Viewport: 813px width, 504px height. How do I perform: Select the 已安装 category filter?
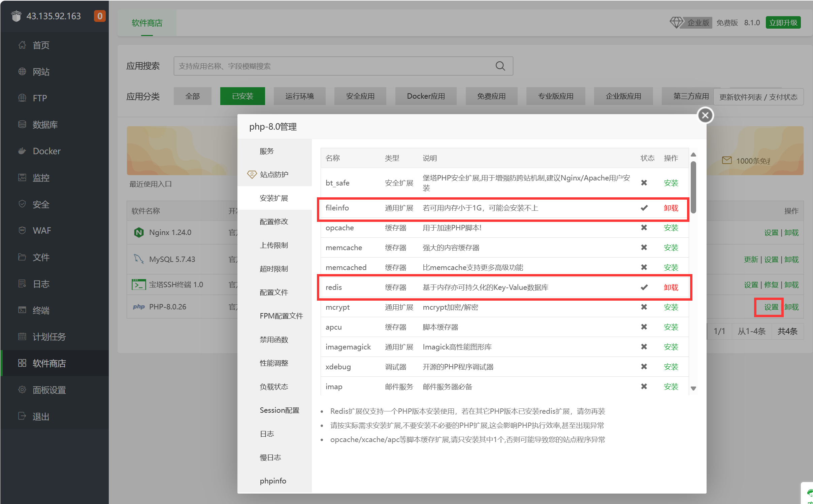click(242, 96)
